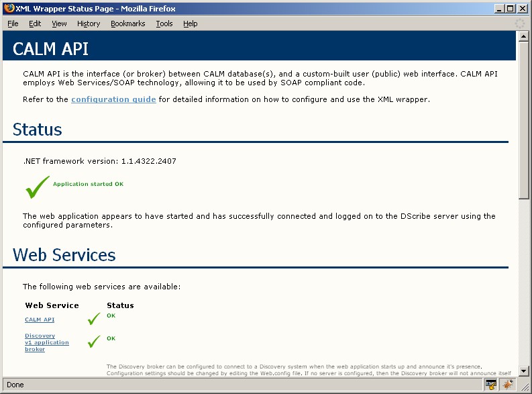Click the vertical scrollbar thumb
The height and width of the screenshot is (394, 532).
click(x=523, y=119)
